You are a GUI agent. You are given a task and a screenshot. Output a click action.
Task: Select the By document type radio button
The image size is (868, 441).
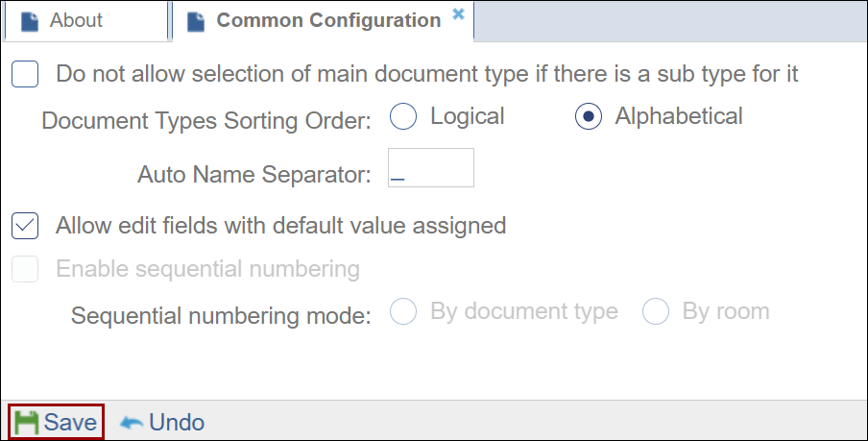pyautogui.click(x=403, y=312)
